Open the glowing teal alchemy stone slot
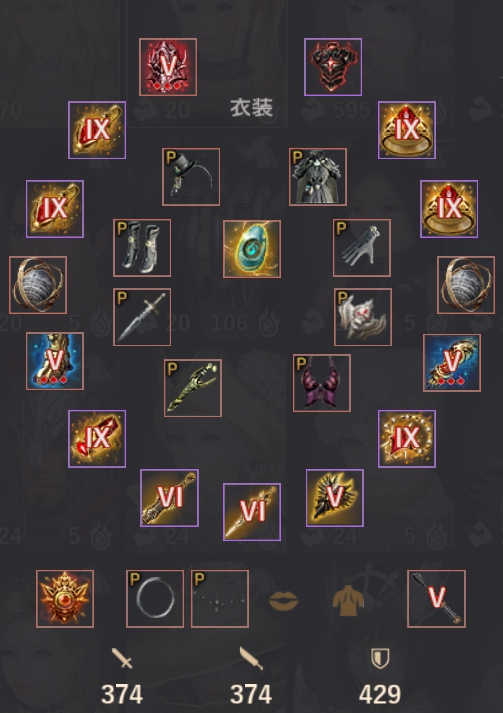This screenshot has width=503, height=713. (x=252, y=249)
